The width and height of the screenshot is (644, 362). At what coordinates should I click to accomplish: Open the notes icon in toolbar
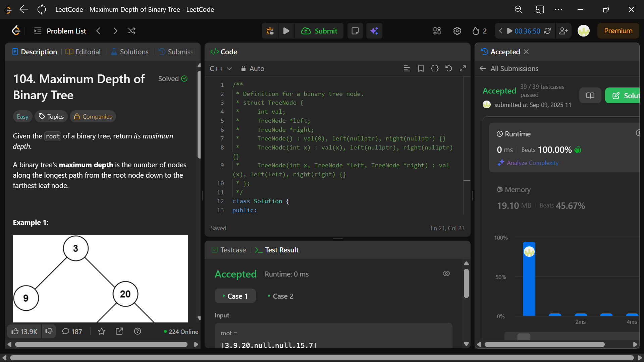[x=355, y=31]
